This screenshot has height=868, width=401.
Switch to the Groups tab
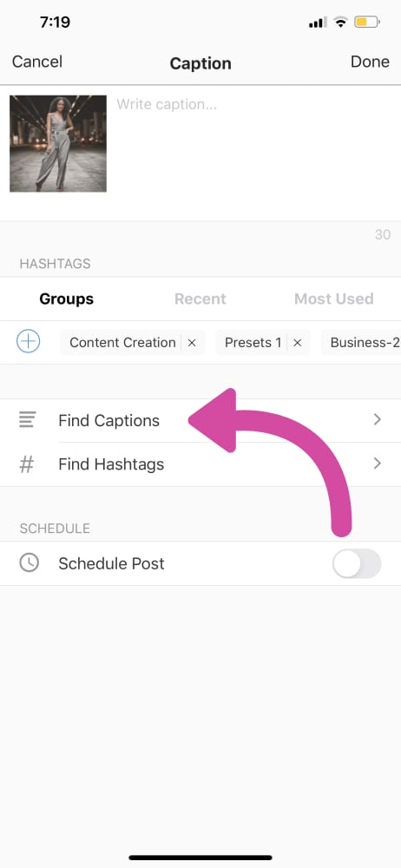(67, 299)
